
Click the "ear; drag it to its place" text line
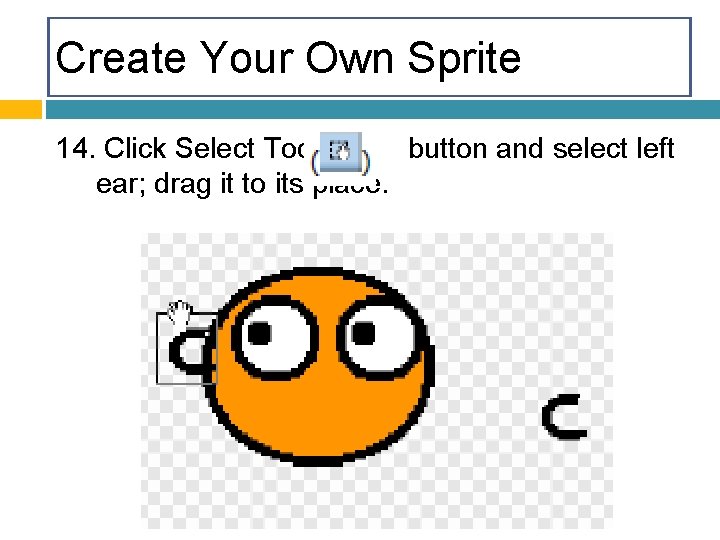point(242,185)
